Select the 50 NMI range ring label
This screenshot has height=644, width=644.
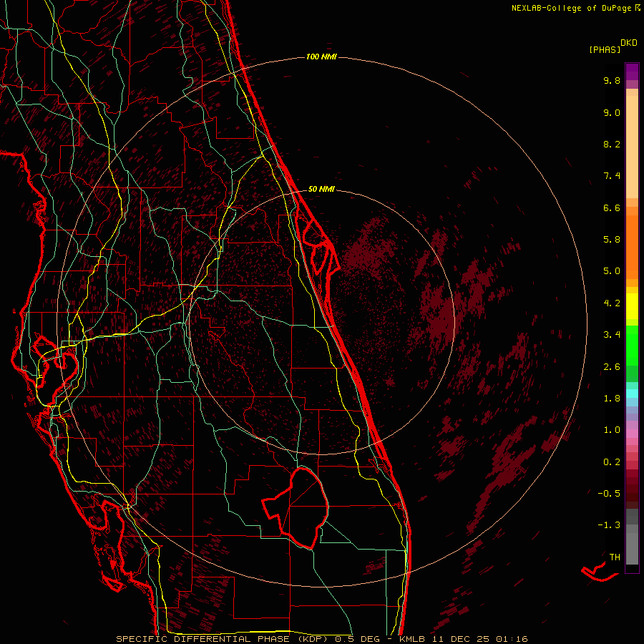321,189
